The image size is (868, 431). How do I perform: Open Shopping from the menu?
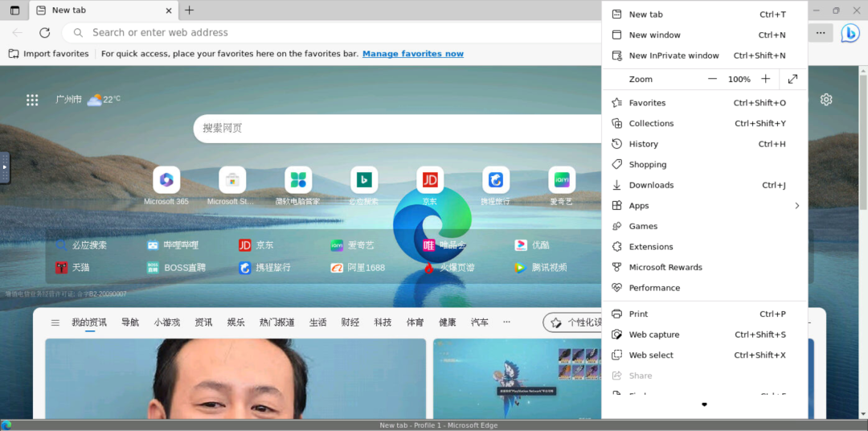click(704, 165)
